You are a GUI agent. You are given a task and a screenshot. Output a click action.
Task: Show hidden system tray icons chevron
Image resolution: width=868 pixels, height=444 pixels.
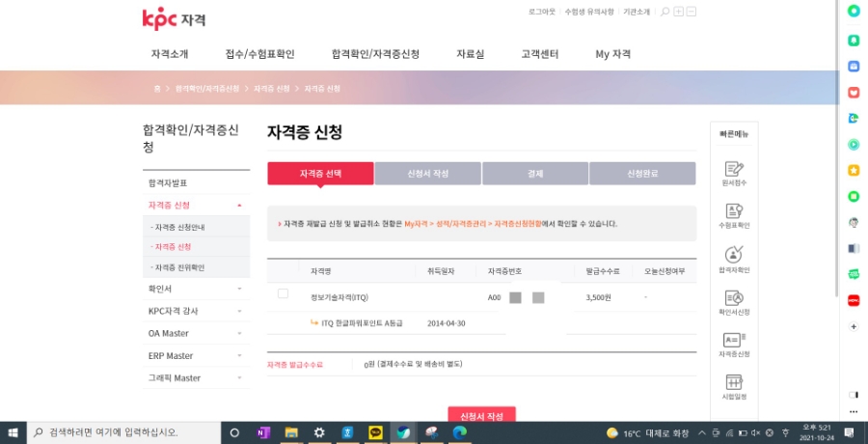coord(702,432)
